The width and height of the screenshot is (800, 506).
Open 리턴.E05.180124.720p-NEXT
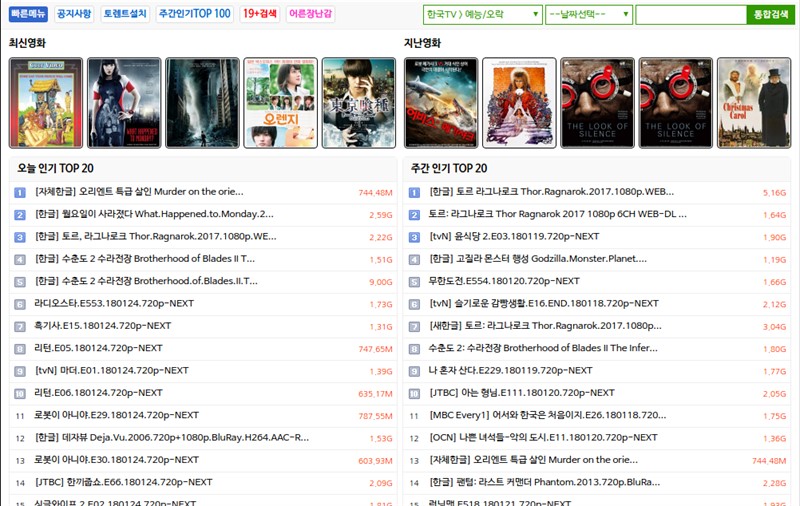click(x=98, y=348)
